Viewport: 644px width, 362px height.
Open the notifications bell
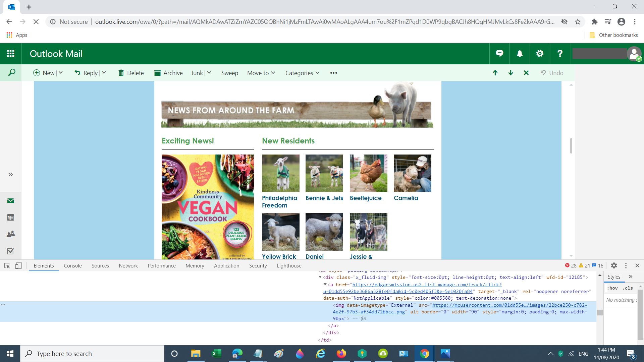[520, 54]
